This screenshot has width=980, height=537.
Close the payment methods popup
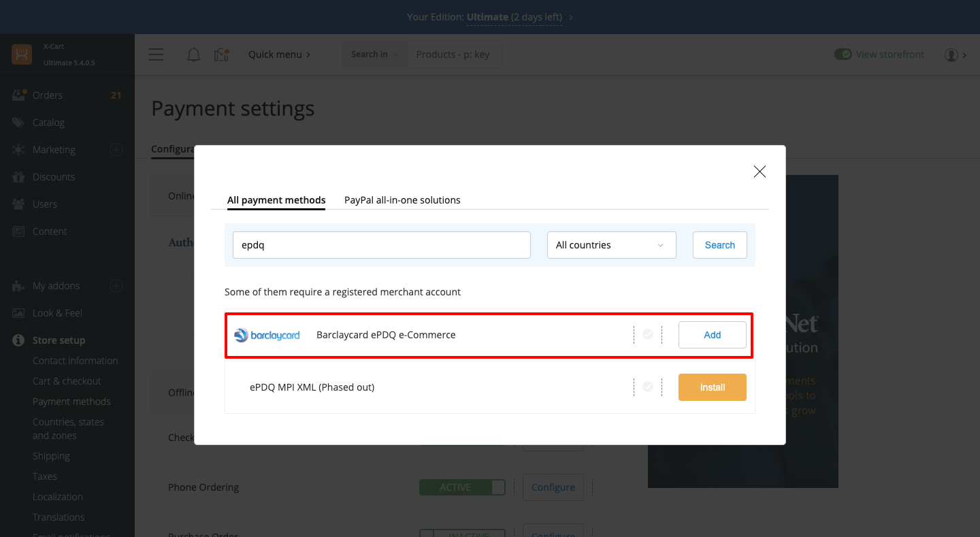pos(759,172)
